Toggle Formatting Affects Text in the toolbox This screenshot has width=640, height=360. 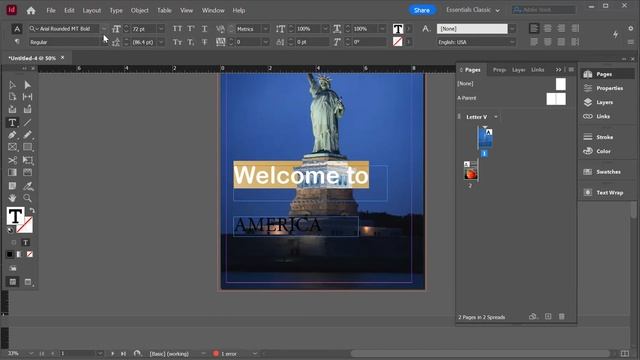[x=25, y=242]
